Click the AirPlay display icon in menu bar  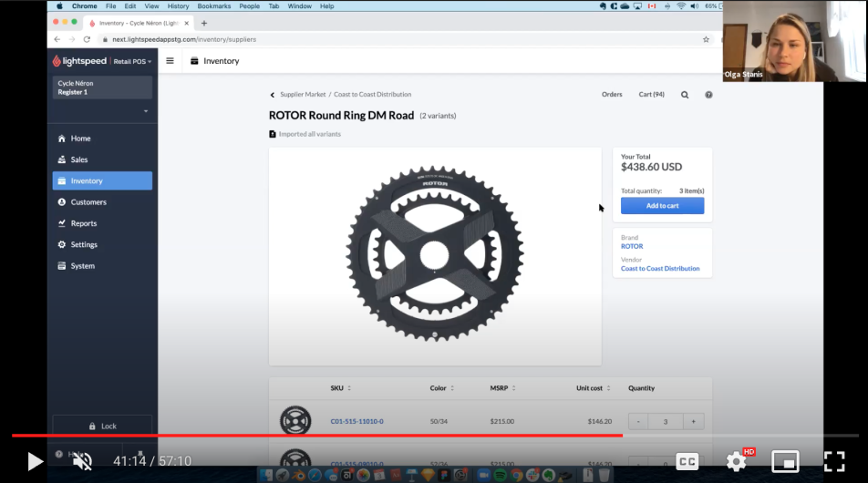point(637,6)
